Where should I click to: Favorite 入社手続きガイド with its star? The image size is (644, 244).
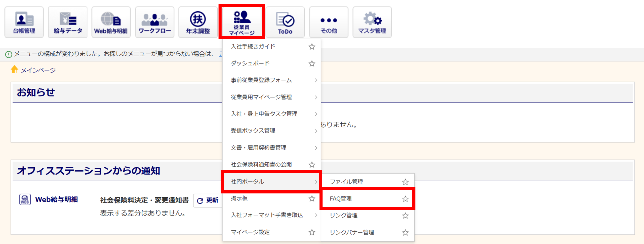(x=312, y=47)
